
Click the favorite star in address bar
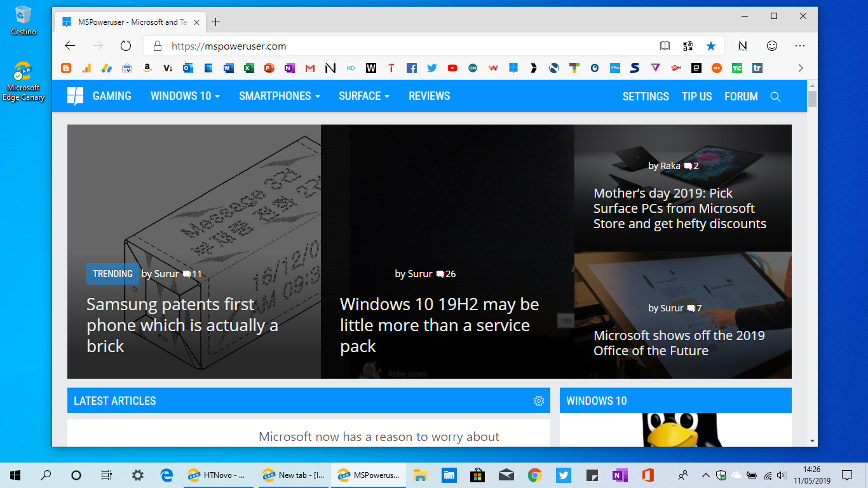click(x=711, y=46)
